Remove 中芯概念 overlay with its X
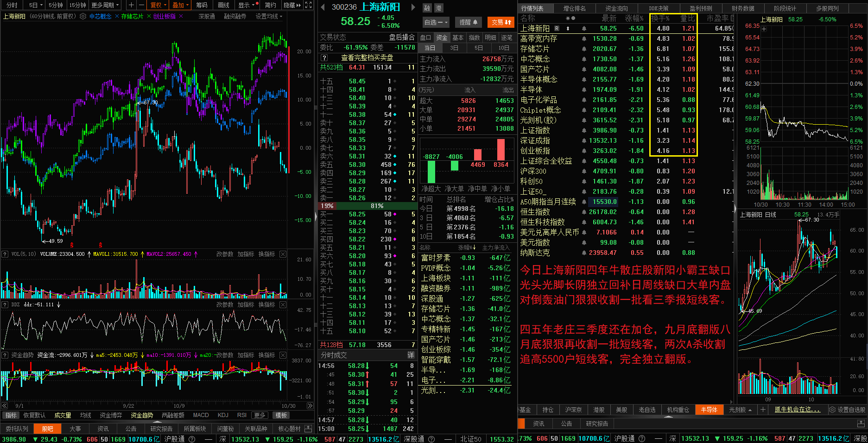Image resolution: width=868 pixels, height=443 pixels. [117, 16]
